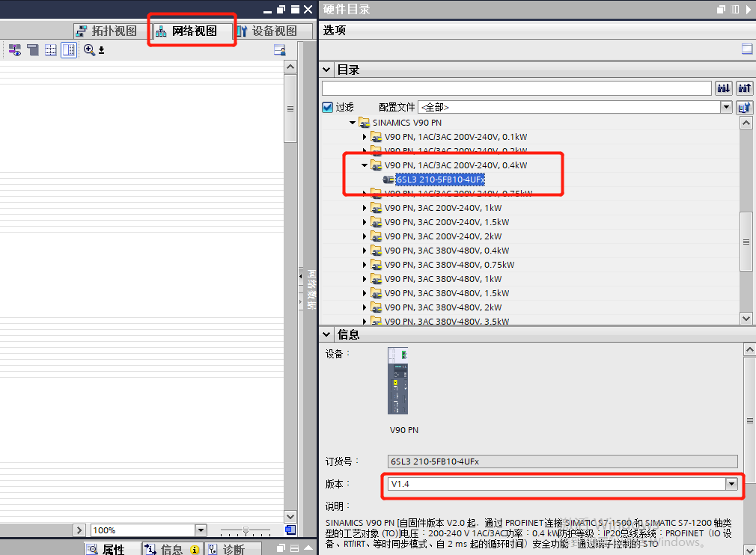Click the search down binoculars button
The height and width of the screenshot is (555, 756).
[724, 88]
